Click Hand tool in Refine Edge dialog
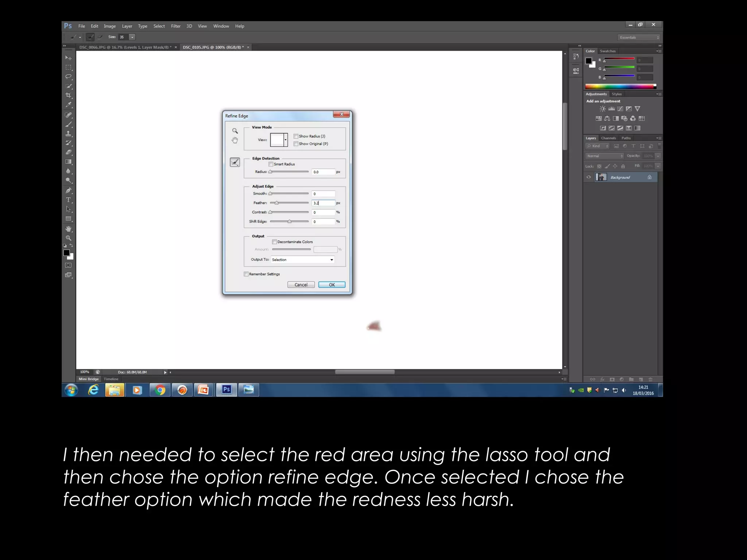This screenshot has width=747, height=560. [x=235, y=140]
